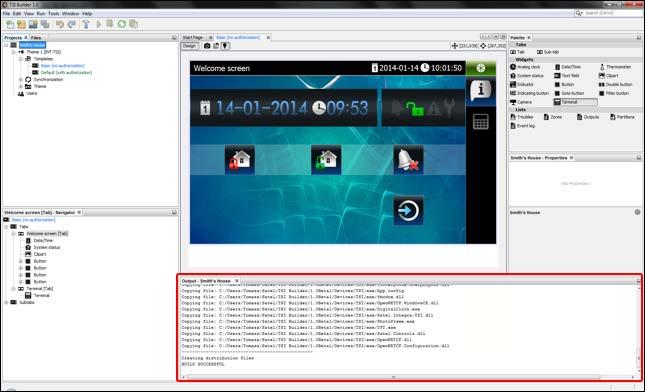Collapse the Smith's House project node
The height and width of the screenshot is (392, 645).
click(x=6, y=45)
